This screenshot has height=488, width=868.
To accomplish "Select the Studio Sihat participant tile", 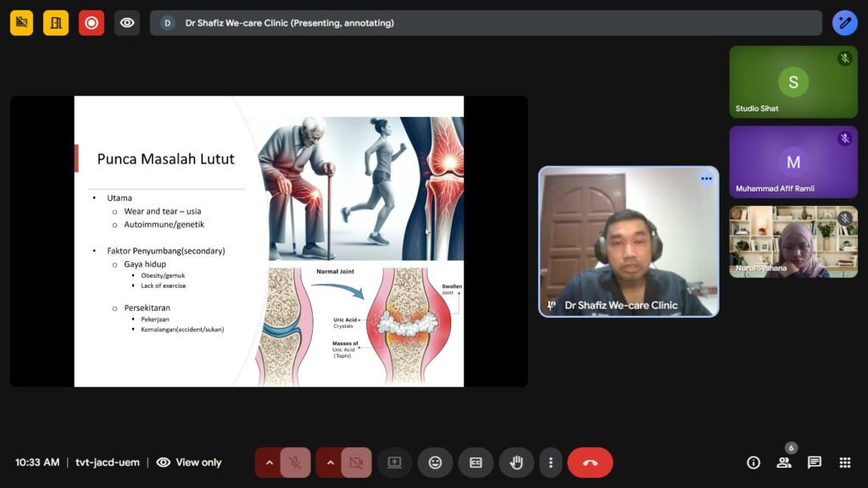I will pyautogui.click(x=793, y=81).
